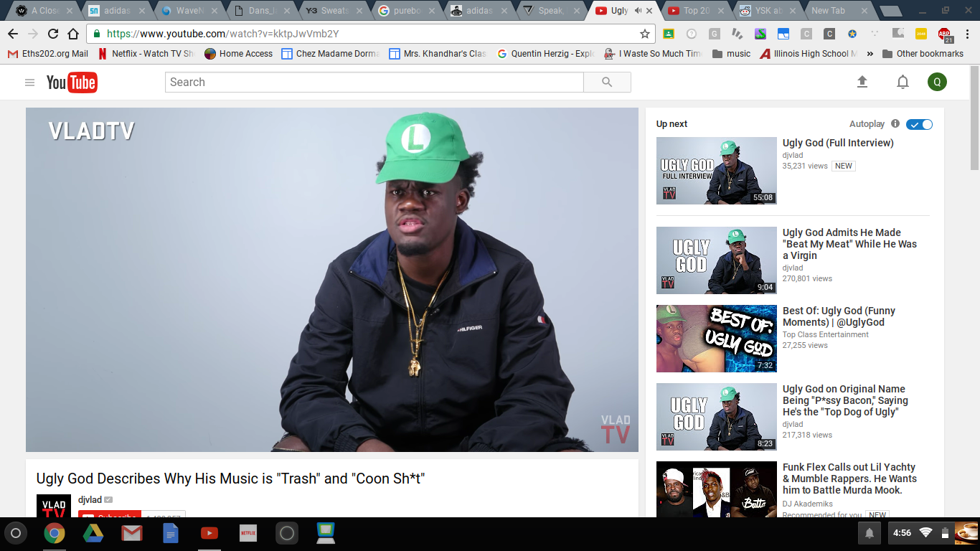The image size is (980, 551).
Task: Launch Google Drive from the shelf
Action: tap(93, 533)
